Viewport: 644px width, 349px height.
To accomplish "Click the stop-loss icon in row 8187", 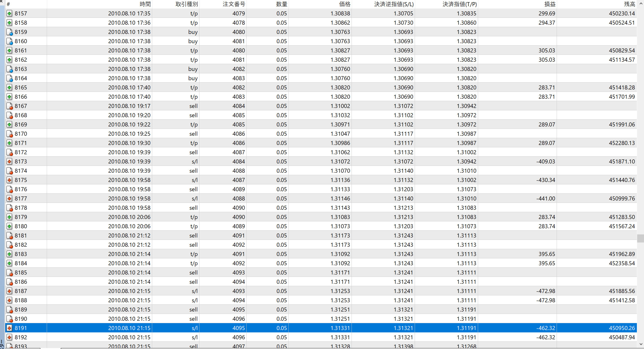I will point(9,291).
